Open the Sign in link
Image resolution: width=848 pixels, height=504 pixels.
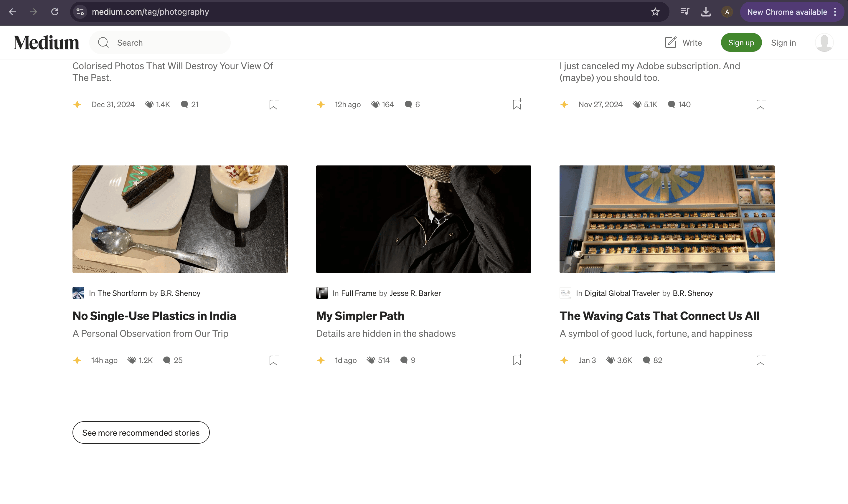783,42
